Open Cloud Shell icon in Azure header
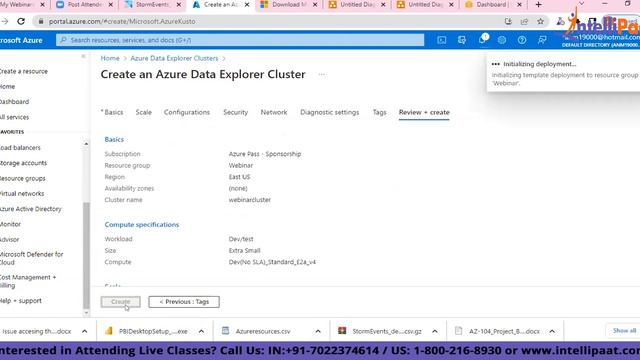The image size is (640, 360). (x=442, y=40)
